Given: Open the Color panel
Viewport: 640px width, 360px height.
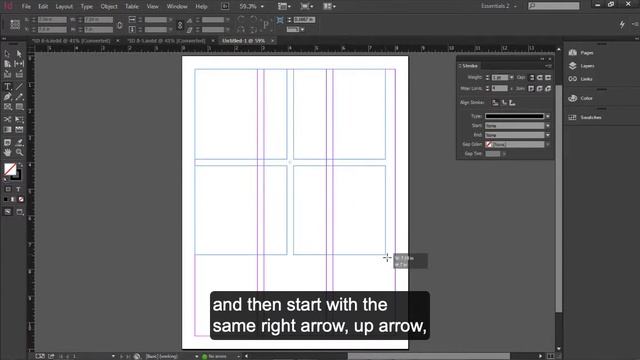Looking at the screenshot, I should tap(580, 98).
